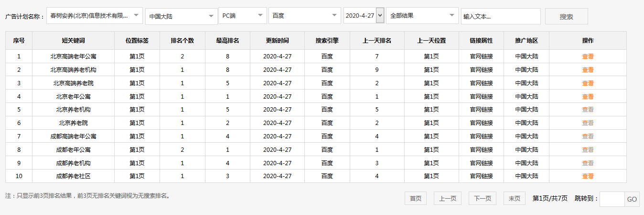Click the 更新时间 column header
This screenshot has height=215, width=644.
[x=278, y=41]
